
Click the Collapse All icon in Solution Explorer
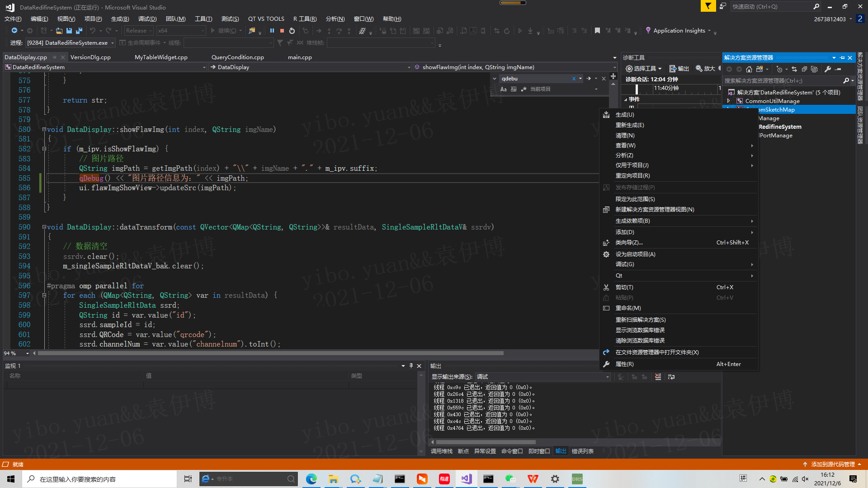[x=805, y=69]
